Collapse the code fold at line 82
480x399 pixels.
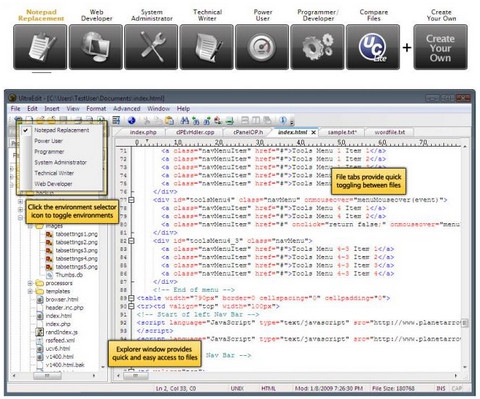tap(131, 241)
